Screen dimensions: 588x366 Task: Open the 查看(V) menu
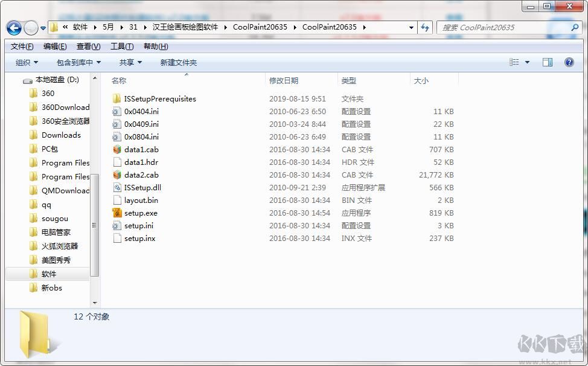click(x=89, y=46)
